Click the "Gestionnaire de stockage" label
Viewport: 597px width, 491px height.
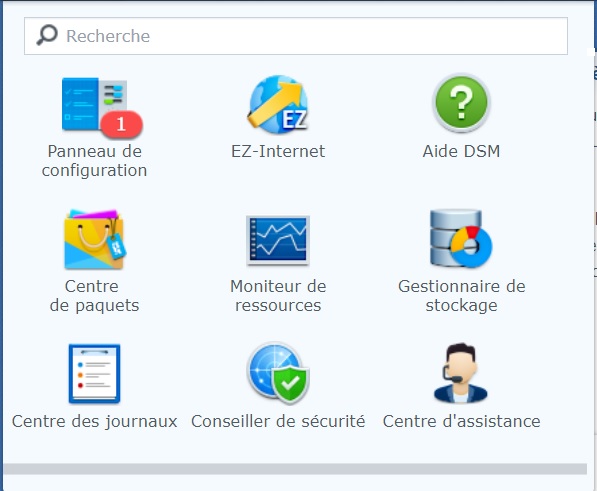pyautogui.click(x=461, y=296)
